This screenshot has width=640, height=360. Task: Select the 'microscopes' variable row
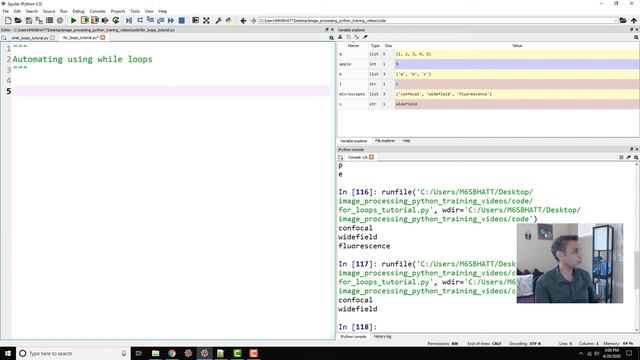pos(488,94)
